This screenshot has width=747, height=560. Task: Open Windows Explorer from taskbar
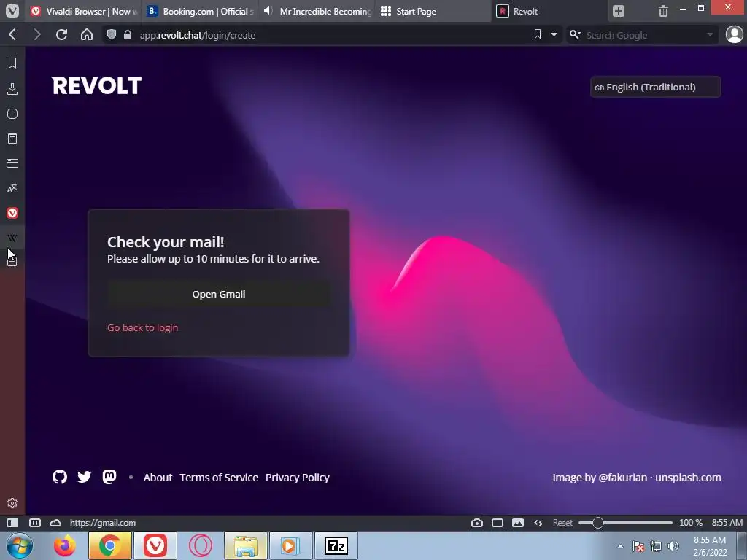tap(246, 545)
